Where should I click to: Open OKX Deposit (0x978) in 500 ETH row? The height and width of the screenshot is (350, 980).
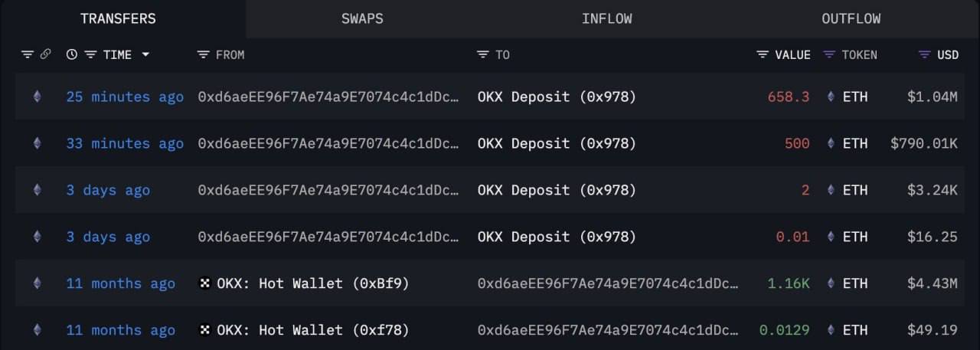pos(557,143)
